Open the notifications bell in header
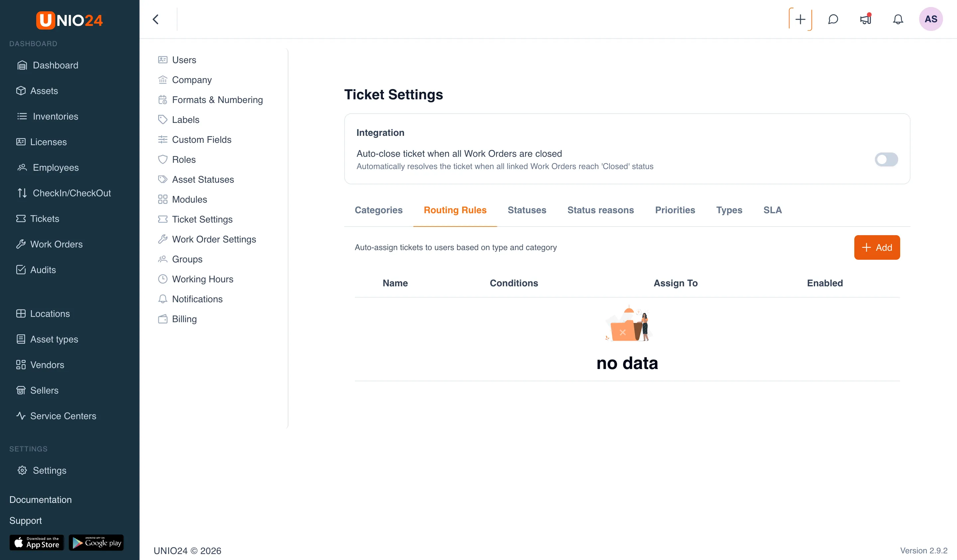This screenshot has height=560, width=957. 898,19
